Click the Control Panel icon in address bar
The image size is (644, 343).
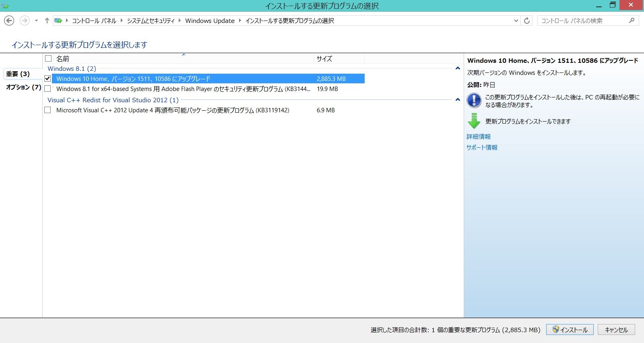(58, 21)
